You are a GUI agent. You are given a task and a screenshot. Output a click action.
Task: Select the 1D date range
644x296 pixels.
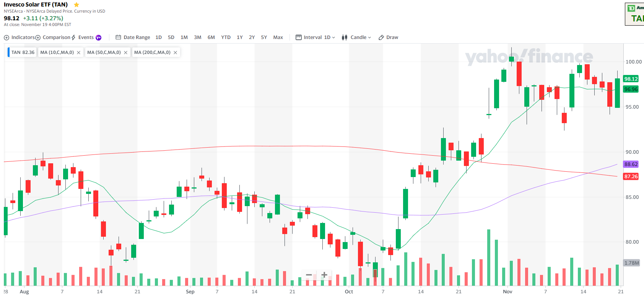(158, 37)
